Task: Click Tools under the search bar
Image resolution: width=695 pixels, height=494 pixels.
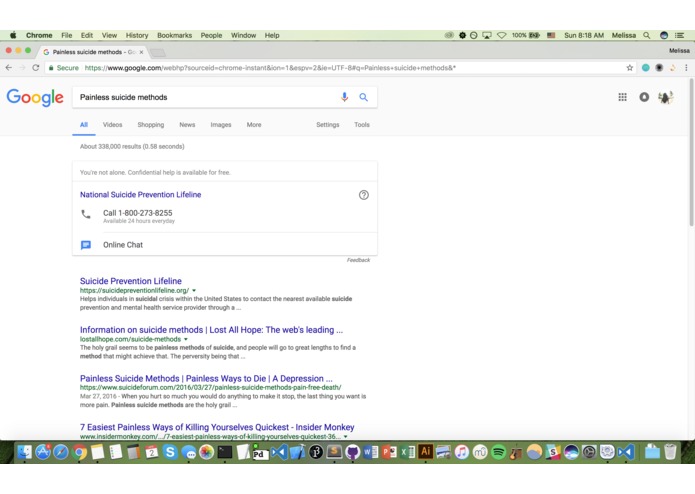Action: tap(362, 125)
